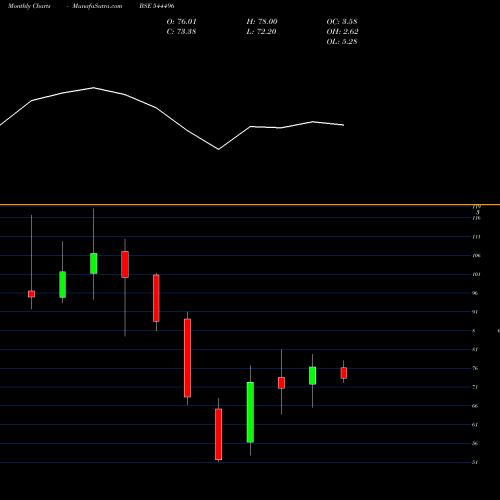Click the long red candle falling from 89 to 68
The height and width of the screenshot is (500, 500).
[188, 358]
